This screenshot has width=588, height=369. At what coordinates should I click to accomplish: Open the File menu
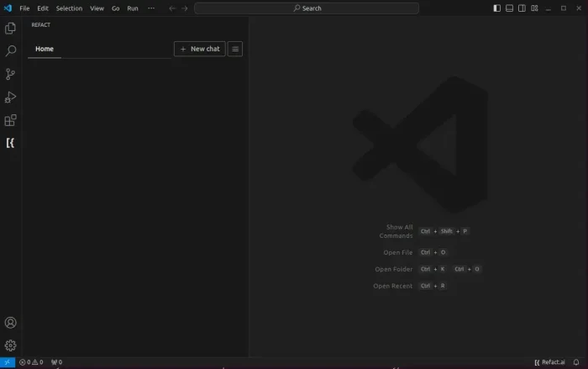click(24, 8)
